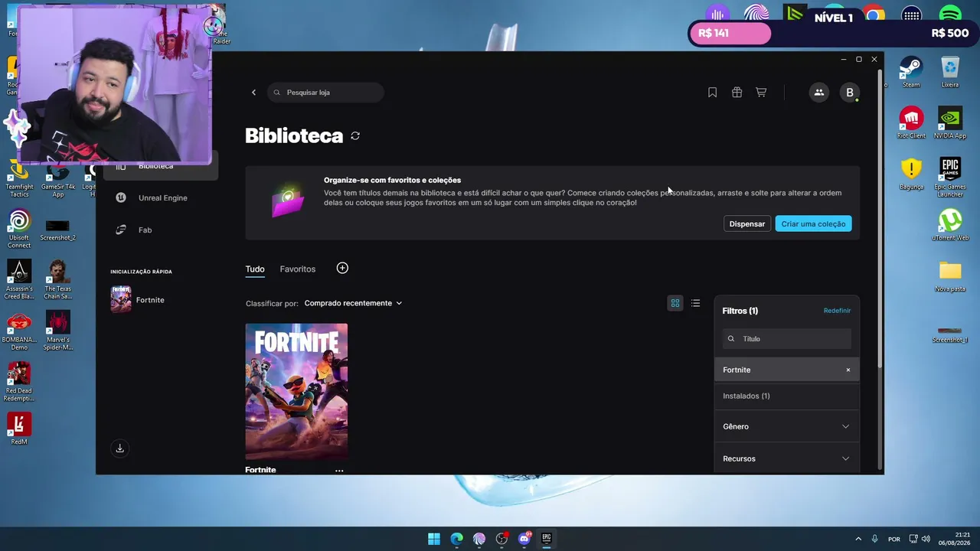The image size is (980, 551).
Task: Click the Dispensar button
Action: 747,224
